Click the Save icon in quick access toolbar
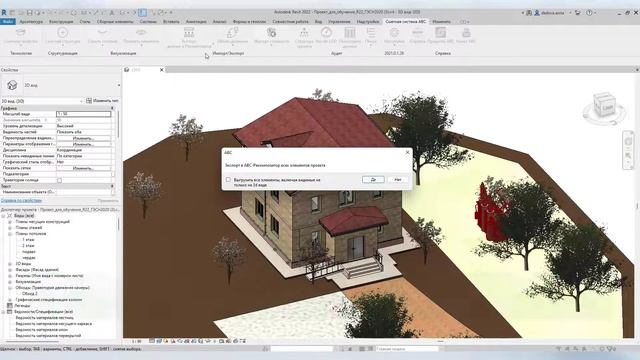 click(x=29, y=13)
